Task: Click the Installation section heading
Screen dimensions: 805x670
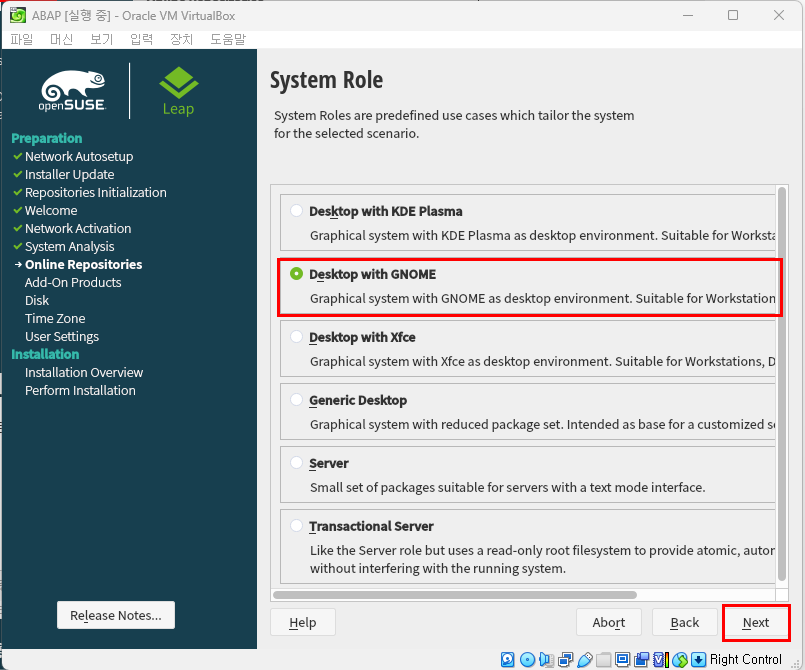Action: (45, 354)
